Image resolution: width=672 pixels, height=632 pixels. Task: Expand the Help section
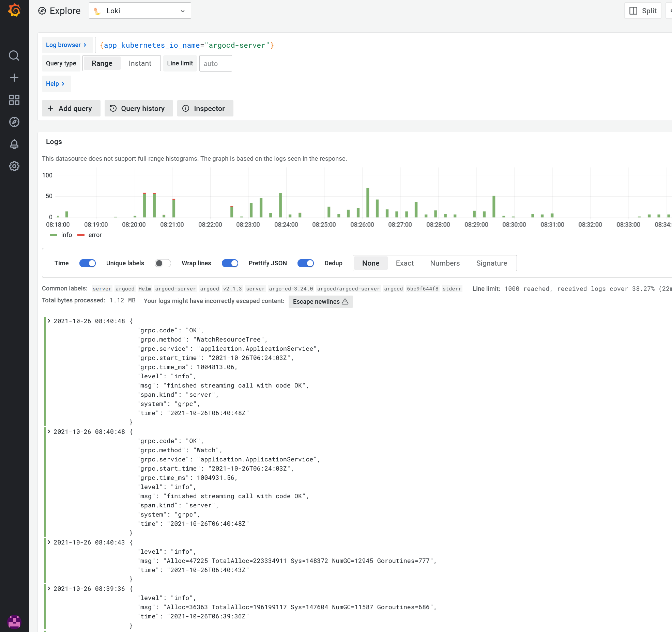click(x=56, y=83)
